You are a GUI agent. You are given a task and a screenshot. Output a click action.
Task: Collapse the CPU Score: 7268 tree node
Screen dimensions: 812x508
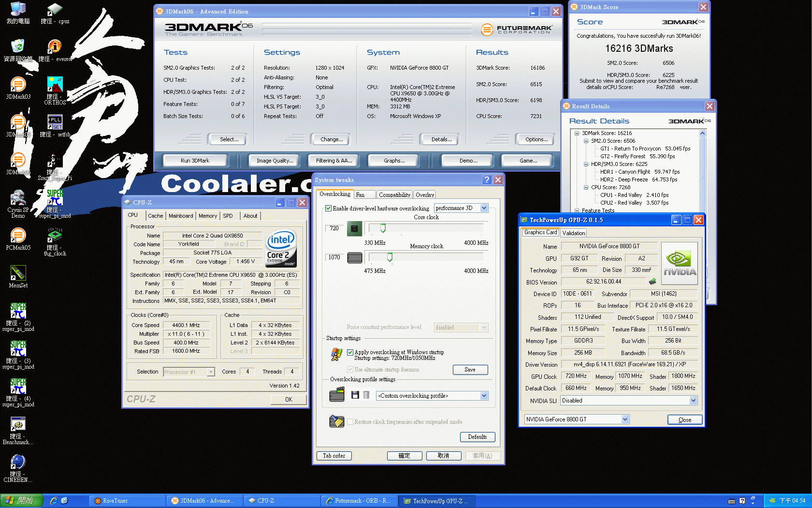pos(586,187)
